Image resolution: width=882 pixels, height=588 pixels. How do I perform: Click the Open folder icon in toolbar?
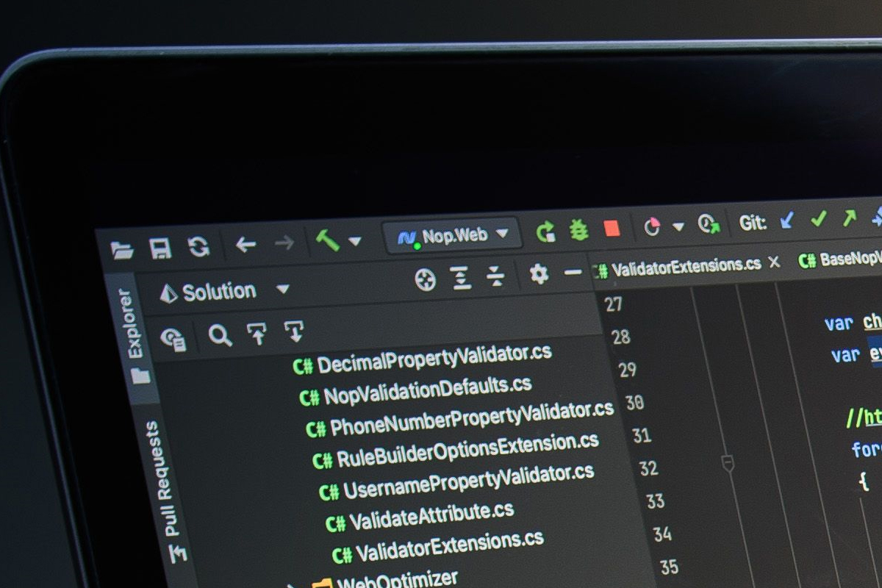point(122,250)
